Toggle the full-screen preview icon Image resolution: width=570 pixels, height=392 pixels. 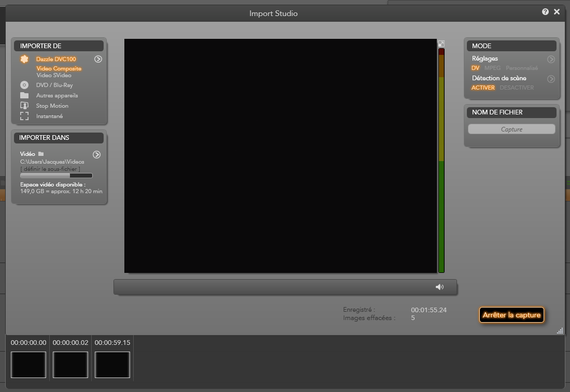441,43
